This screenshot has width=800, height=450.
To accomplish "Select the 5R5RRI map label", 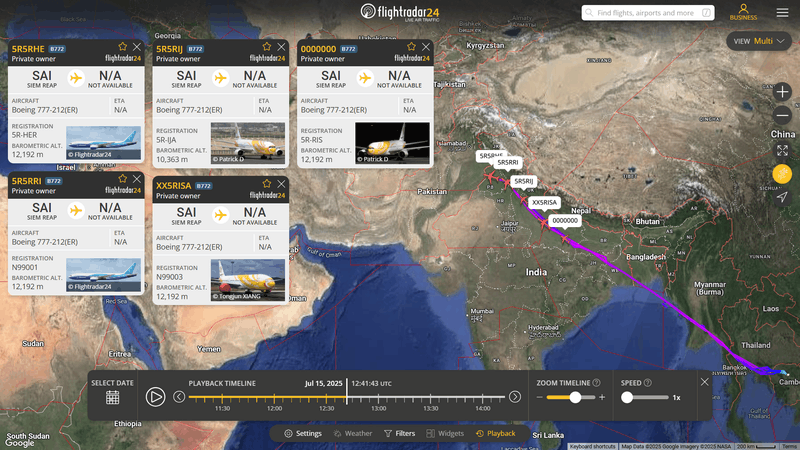I will pyautogui.click(x=508, y=163).
